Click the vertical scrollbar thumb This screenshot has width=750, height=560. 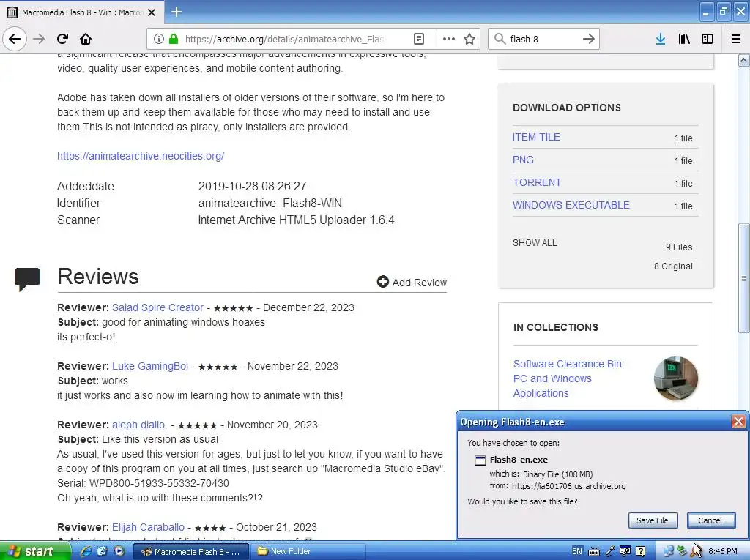743,278
